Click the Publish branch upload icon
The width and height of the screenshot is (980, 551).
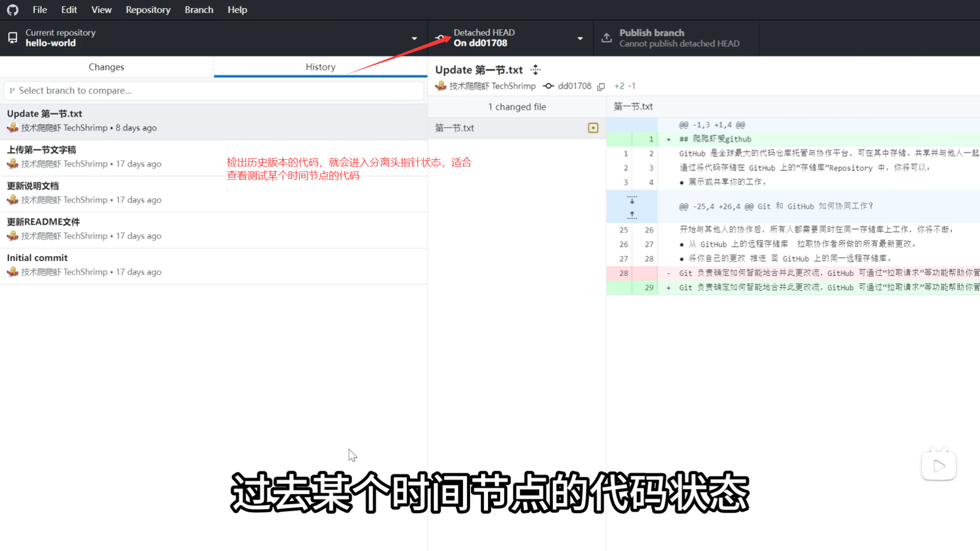coord(606,38)
